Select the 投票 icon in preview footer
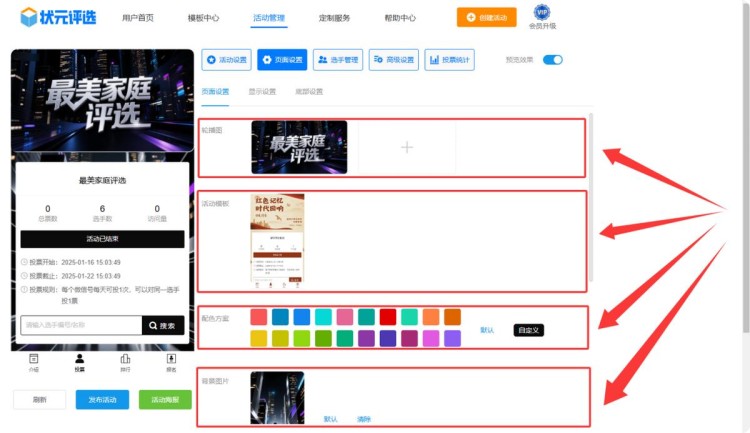Screen dimensions: 750x433 (79, 362)
